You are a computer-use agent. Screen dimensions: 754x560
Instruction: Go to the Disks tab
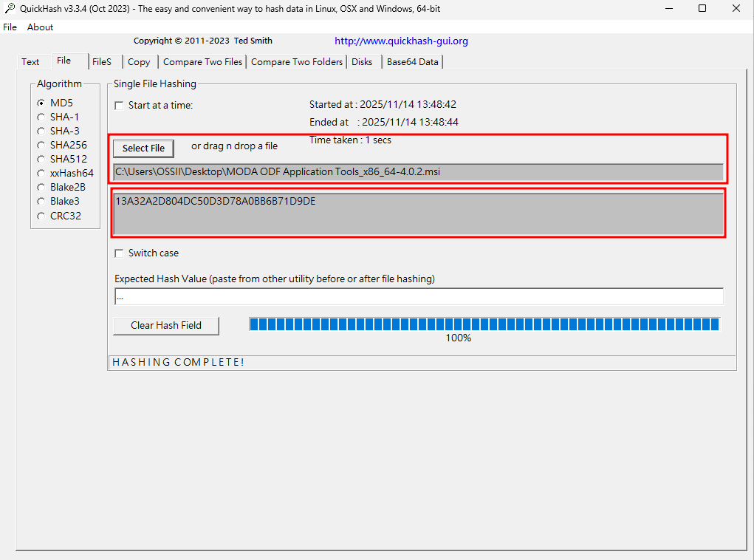point(362,62)
